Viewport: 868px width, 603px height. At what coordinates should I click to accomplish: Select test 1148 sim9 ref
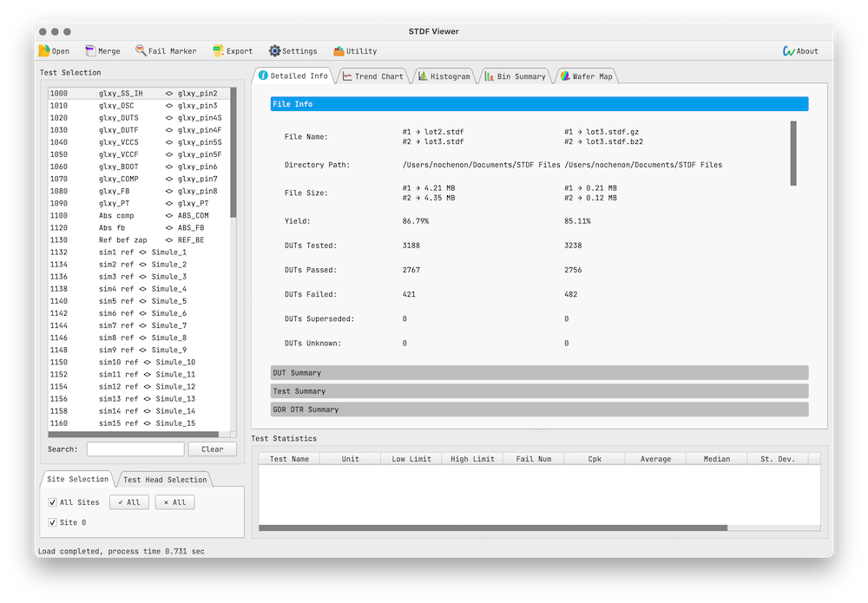click(139, 350)
